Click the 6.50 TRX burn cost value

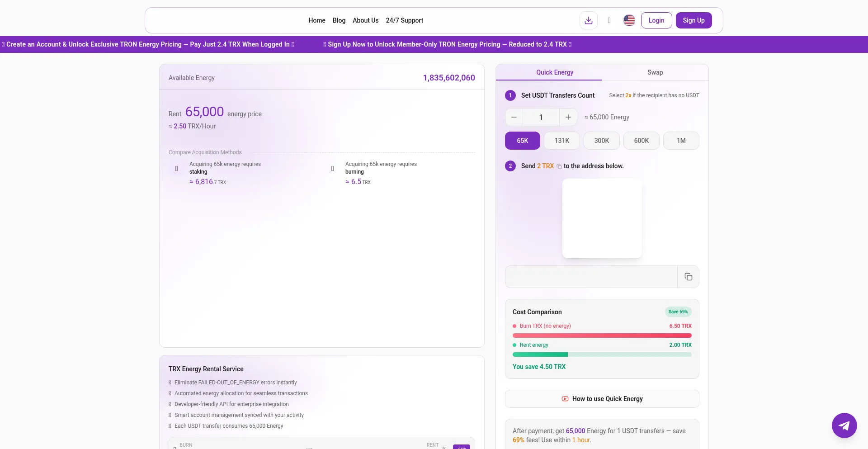(x=680, y=326)
